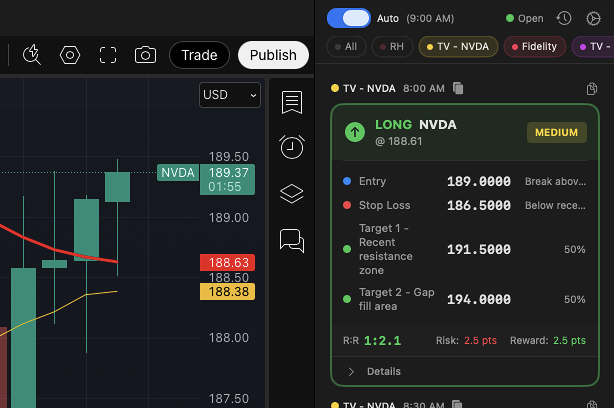Image resolution: width=614 pixels, height=408 pixels.
Task: Open the object tree layers icon
Action: click(292, 193)
